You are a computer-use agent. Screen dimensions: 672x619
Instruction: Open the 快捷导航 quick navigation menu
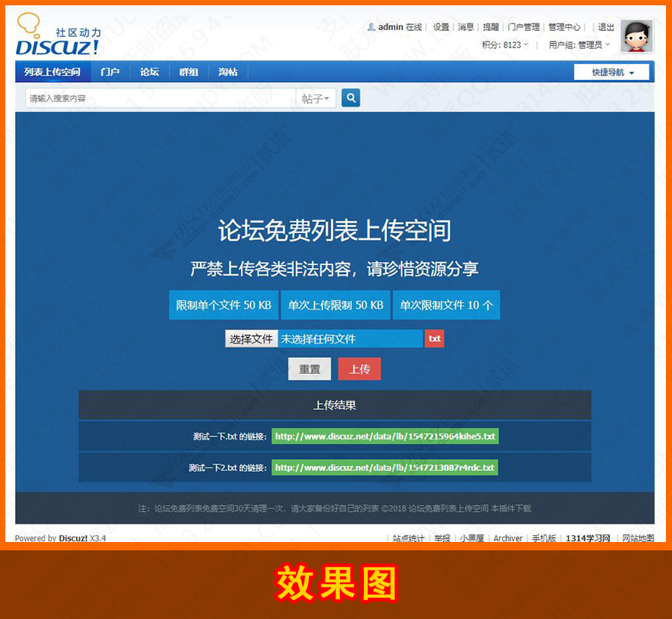(608, 72)
